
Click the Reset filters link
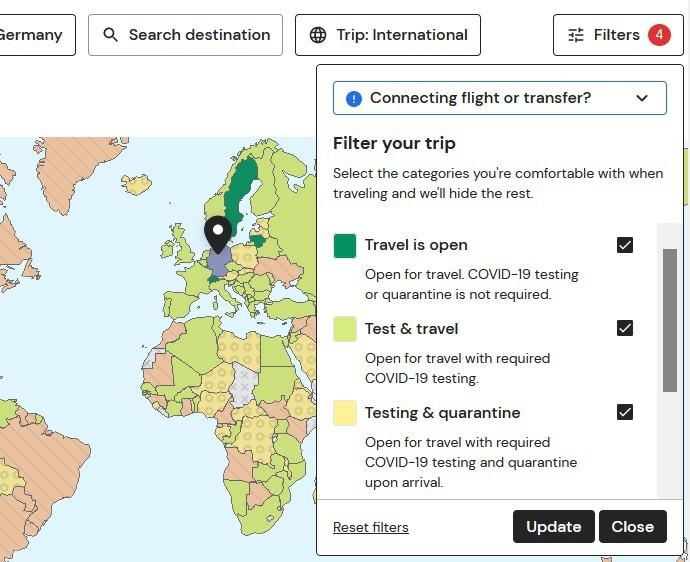pos(371,527)
